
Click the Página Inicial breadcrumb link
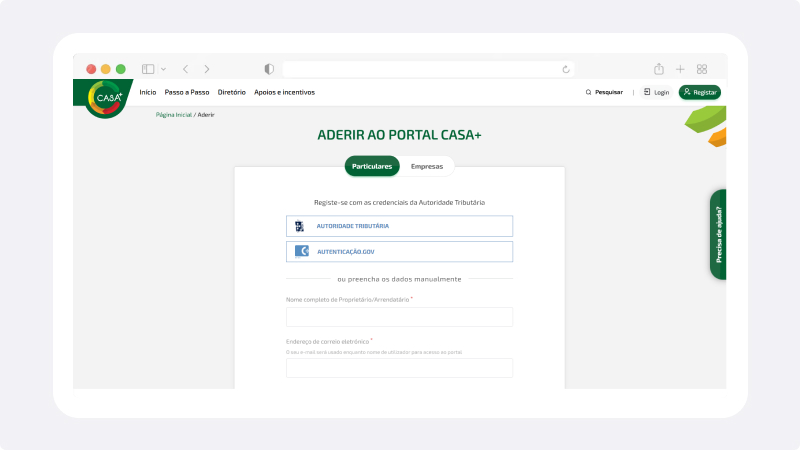pyautogui.click(x=173, y=115)
